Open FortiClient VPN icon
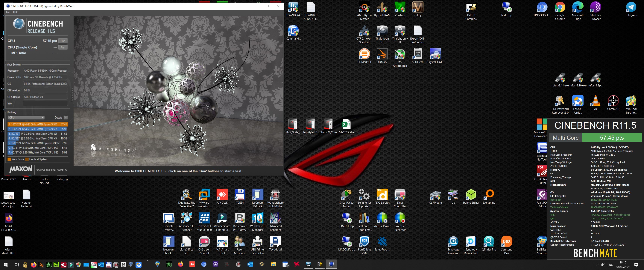The height and width of the screenshot is (270, 644). tap(364, 245)
